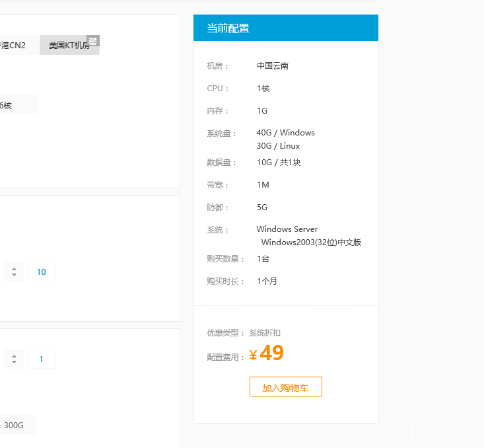The image size is (484, 448).
Task: Focus the input field showing 1
Action: click(42, 359)
